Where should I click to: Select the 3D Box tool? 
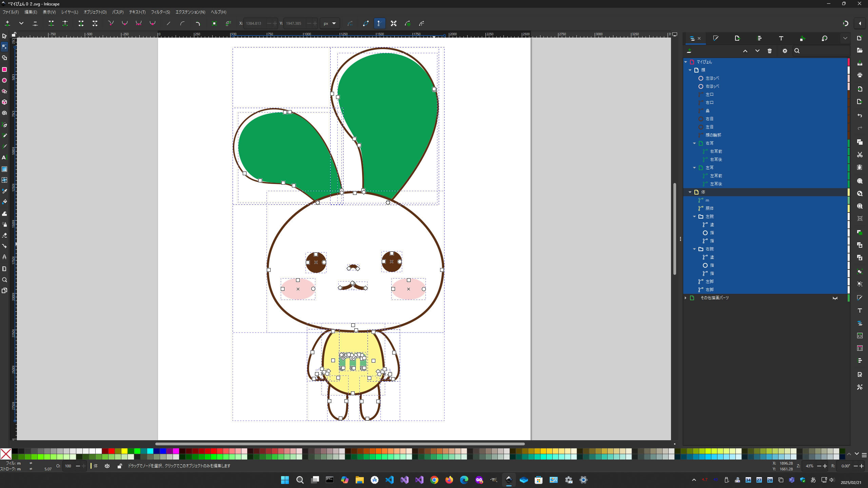(4, 102)
